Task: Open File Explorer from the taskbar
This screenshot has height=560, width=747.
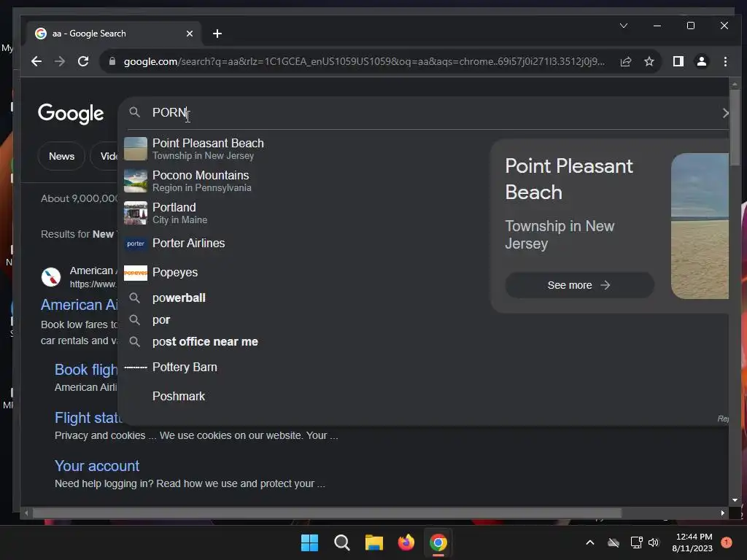Action: tap(374, 542)
